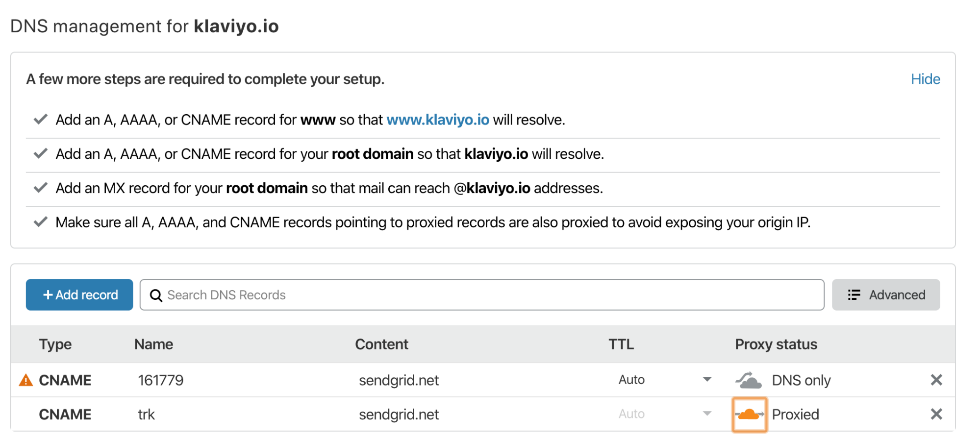Click the checkmark beside the MX record step

click(41, 188)
